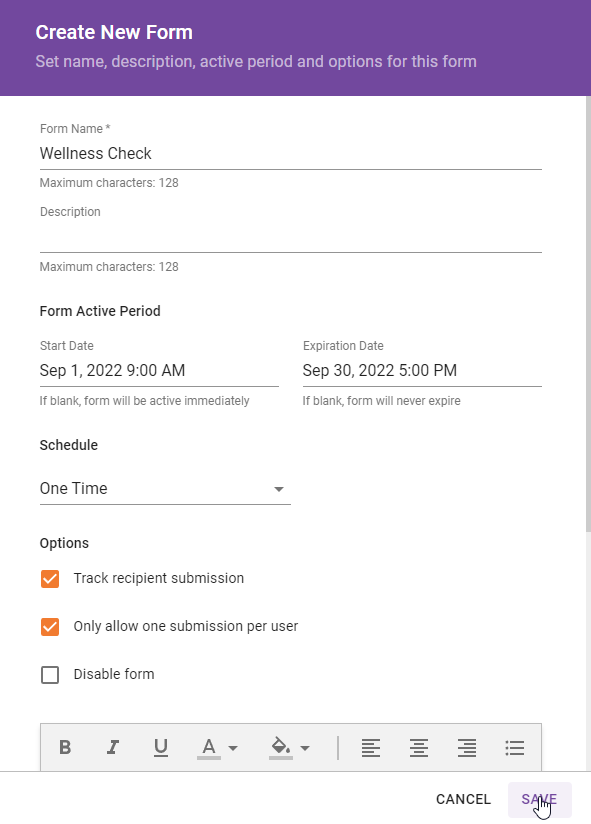Click into the Description field

click(291, 238)
